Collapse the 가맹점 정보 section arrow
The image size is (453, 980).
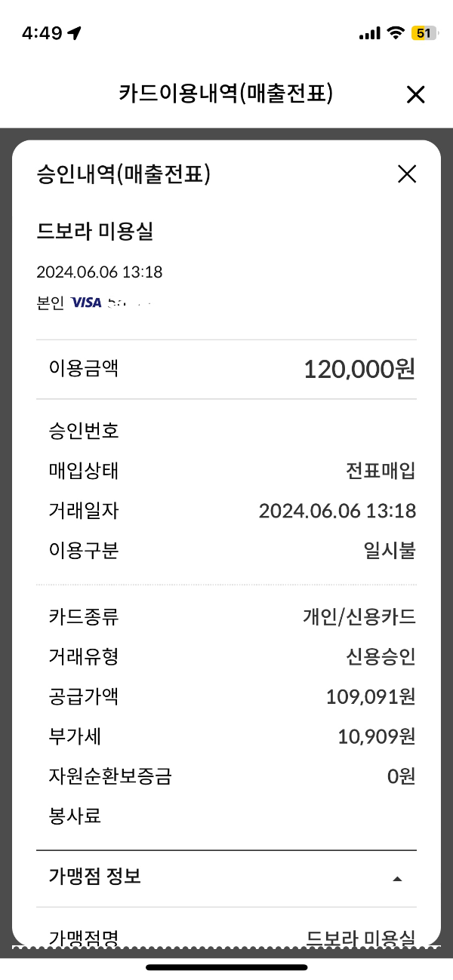pyautogui.click(x=398, y=878)
